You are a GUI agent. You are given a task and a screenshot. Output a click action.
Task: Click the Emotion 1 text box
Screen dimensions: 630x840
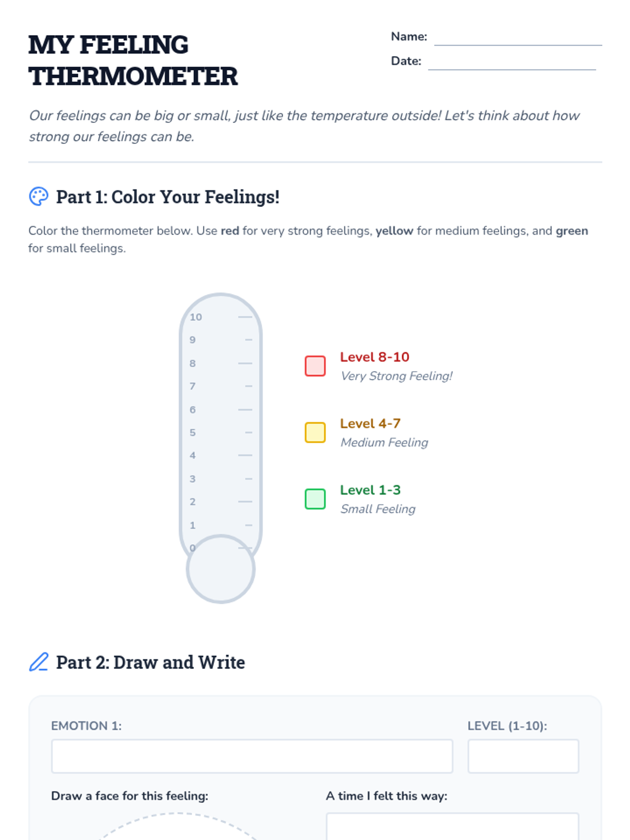click(252, 756)
